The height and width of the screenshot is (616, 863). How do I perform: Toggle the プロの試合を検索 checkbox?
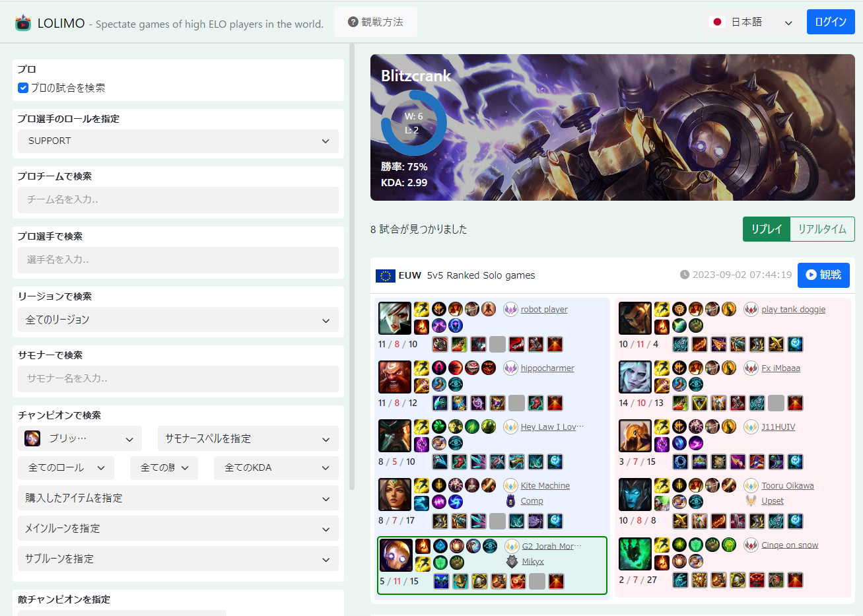click(23, 88)
